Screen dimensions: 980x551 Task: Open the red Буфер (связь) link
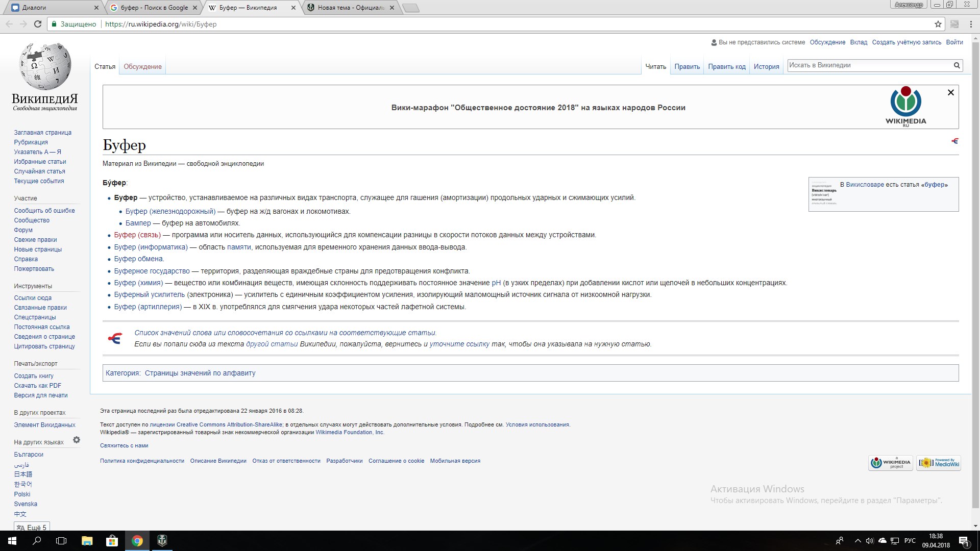137,235
